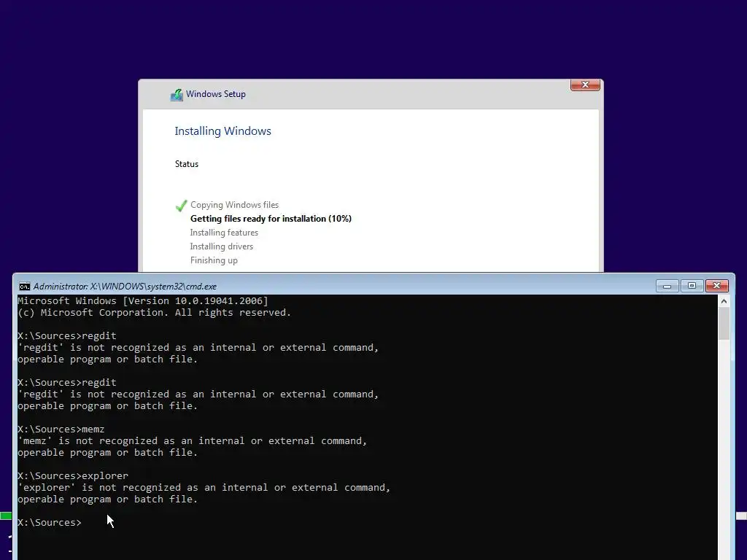This screenshot has height=560, width=747.
Task: Click the 'Copying Windows files' status line
Action: (x=234, y=205)
